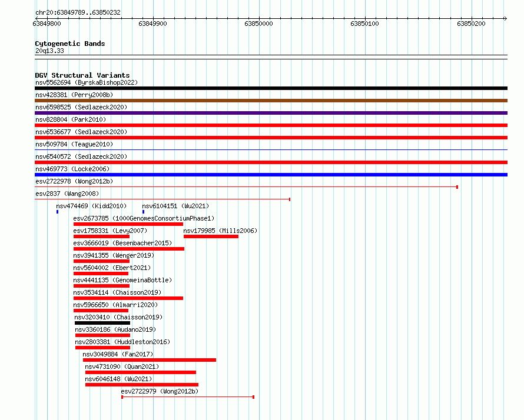Click the red esv3666019 variant bar

[x=129, y=249]
